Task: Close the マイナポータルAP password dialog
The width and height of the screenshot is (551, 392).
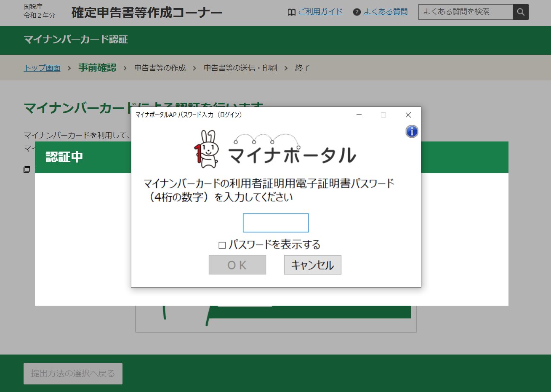Action: 408,115
